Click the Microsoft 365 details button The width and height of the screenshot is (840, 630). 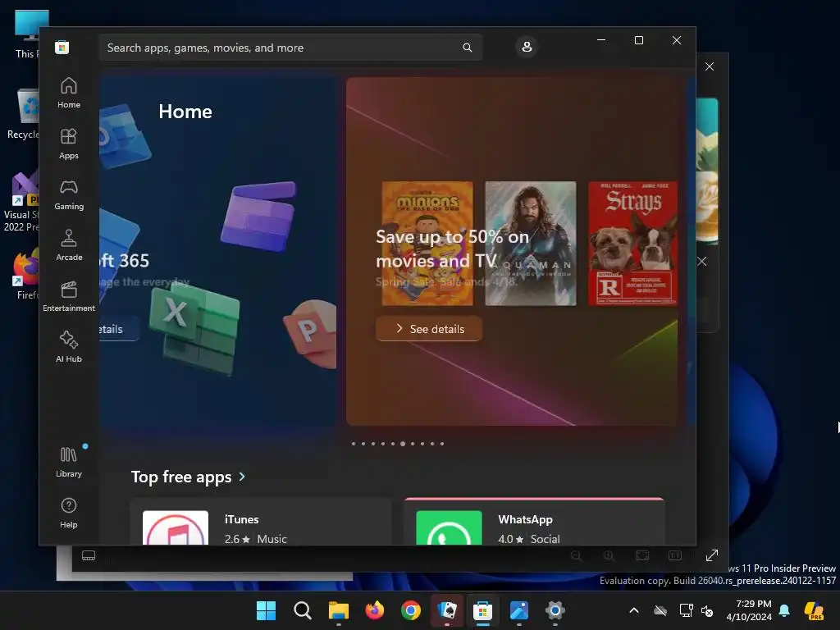119,329
